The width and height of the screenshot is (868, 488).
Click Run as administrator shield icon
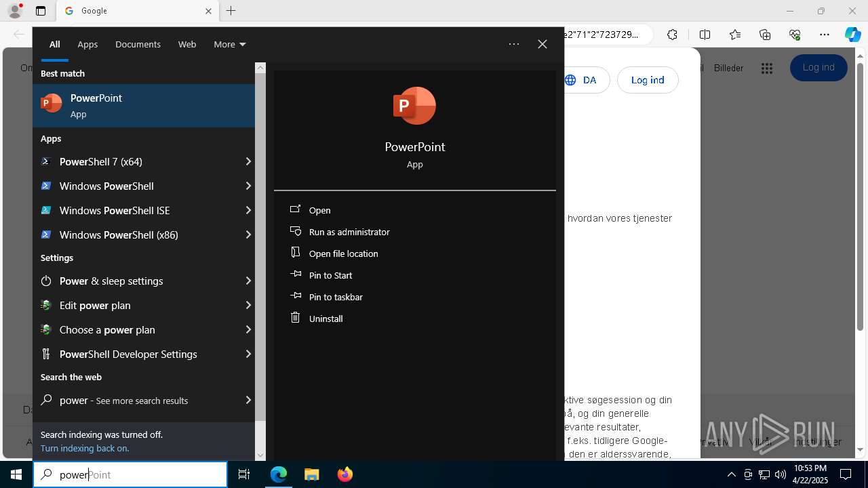(295, 231)
